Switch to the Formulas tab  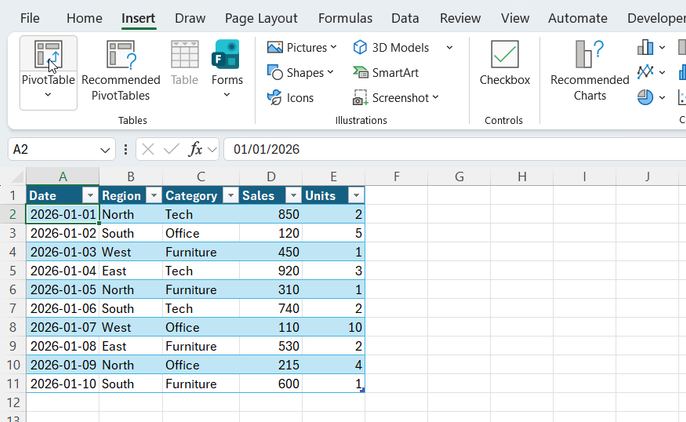click(x=345, y=18)
